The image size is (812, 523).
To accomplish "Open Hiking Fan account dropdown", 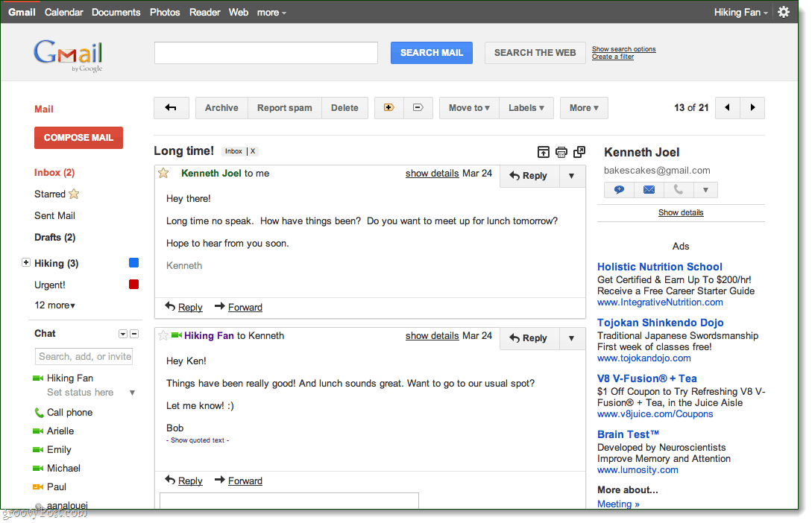I will (741, 12).
